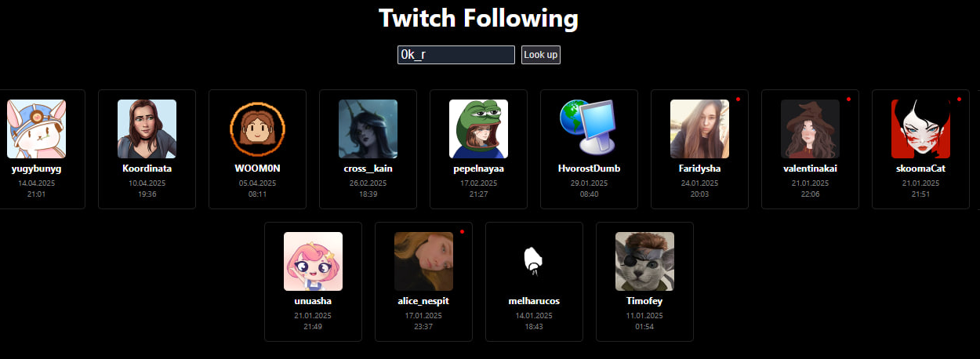The width and height of the screenshot is (980, 359).
Task: Open the melharucos white bird icon
Action: click(534, 261)
